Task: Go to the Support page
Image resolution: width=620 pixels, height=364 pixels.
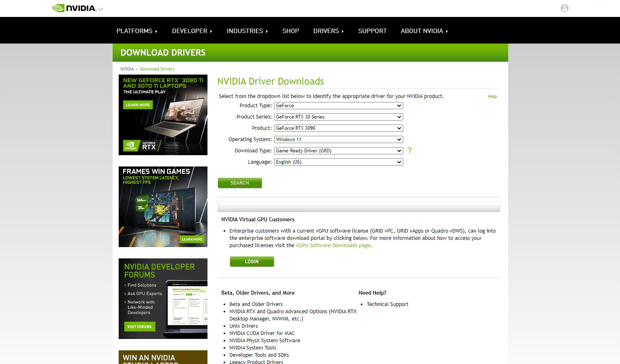Action: pos(372,31)
